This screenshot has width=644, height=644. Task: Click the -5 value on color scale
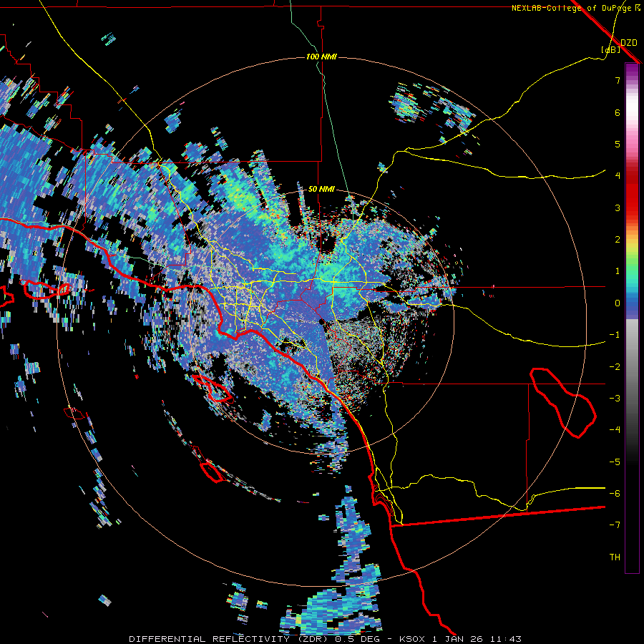(615, 462)
